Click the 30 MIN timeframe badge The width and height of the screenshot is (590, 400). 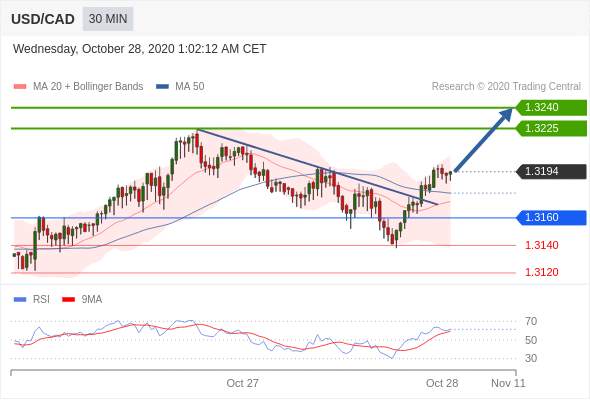pyautogui.click(x=108, y=18)
